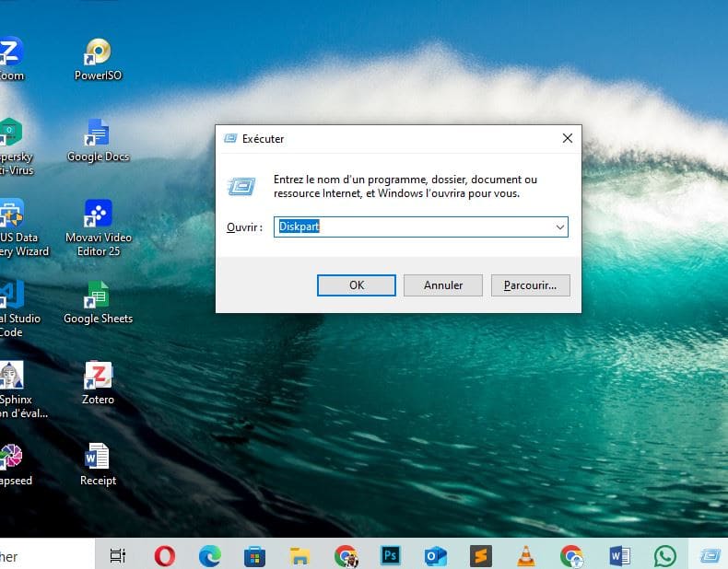The width and height of the screenshot is (728, 569).
Task: Open Microsoft Store from the taskbar
Action: pyautogui.click(x=254, y=555)
